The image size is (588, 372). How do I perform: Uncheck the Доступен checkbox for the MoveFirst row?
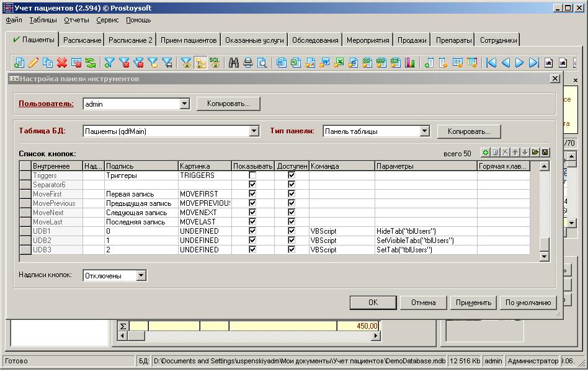coord(292,194)
